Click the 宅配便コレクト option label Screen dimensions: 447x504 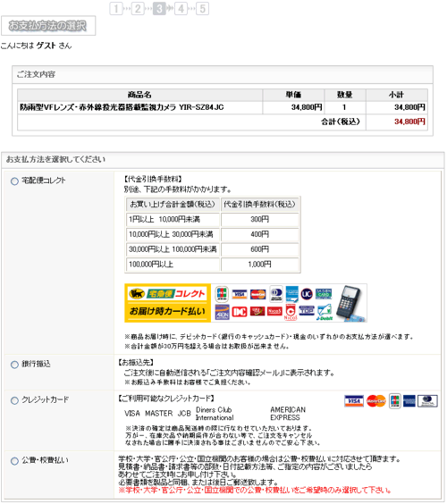(x=44, y=181)
